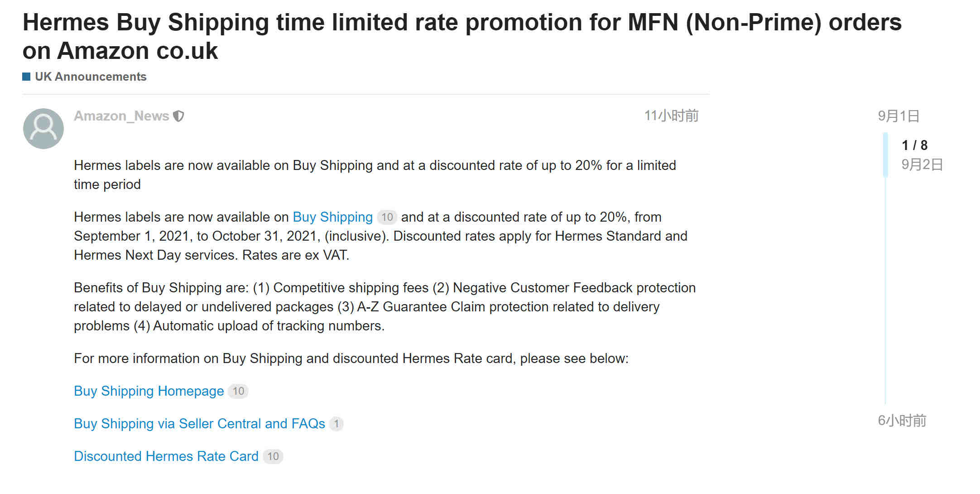Open the Buy Shipping Homepage link
The width and height of the screenshot is (980, 494).
149,391
